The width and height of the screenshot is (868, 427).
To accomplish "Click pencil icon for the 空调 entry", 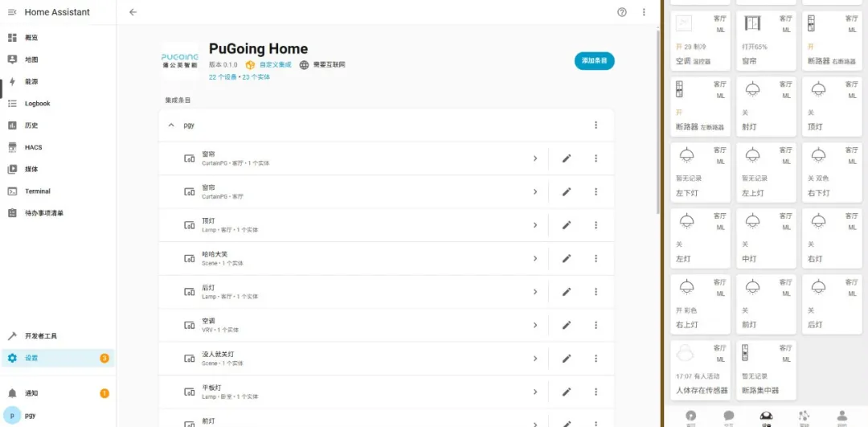I will [x=567, y=325].
